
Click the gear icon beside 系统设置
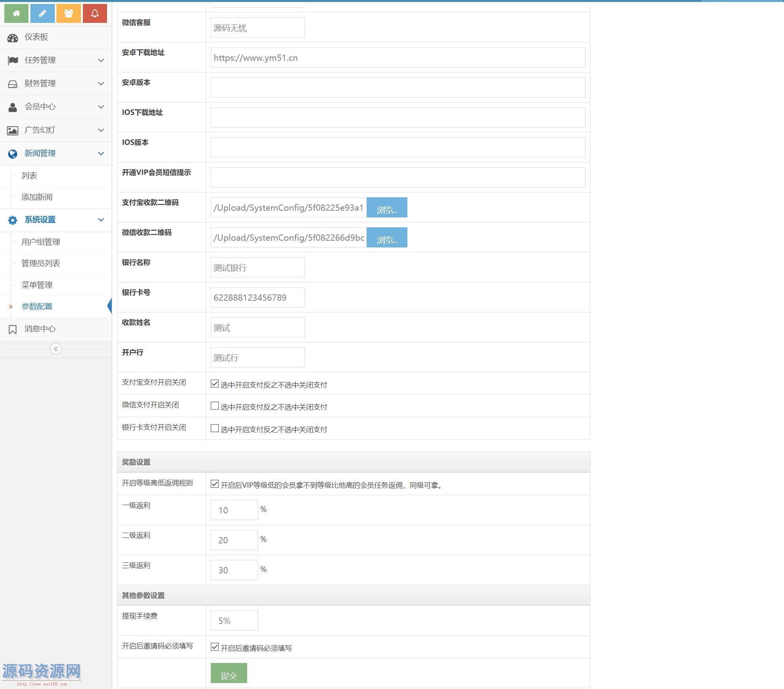tap(13, 220)
